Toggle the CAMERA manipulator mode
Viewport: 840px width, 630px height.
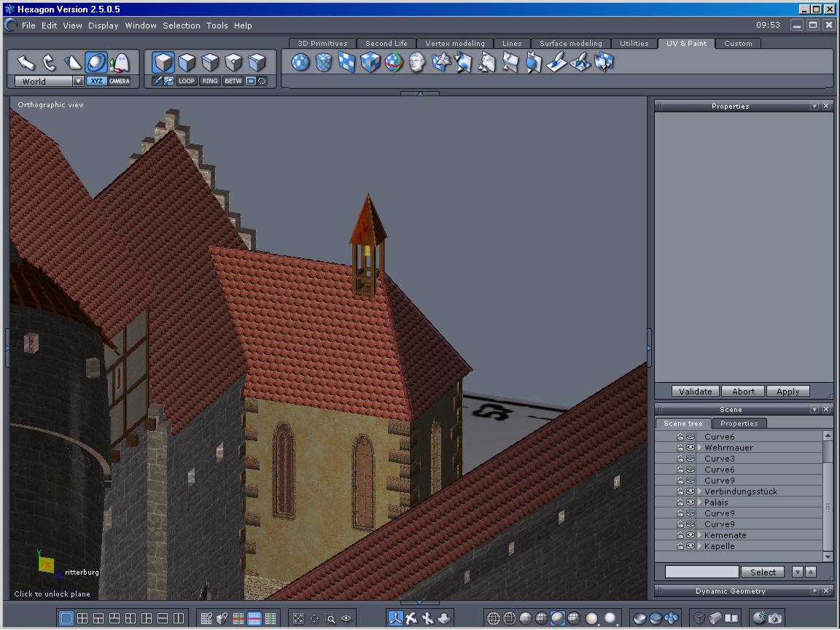click(120, 81)
